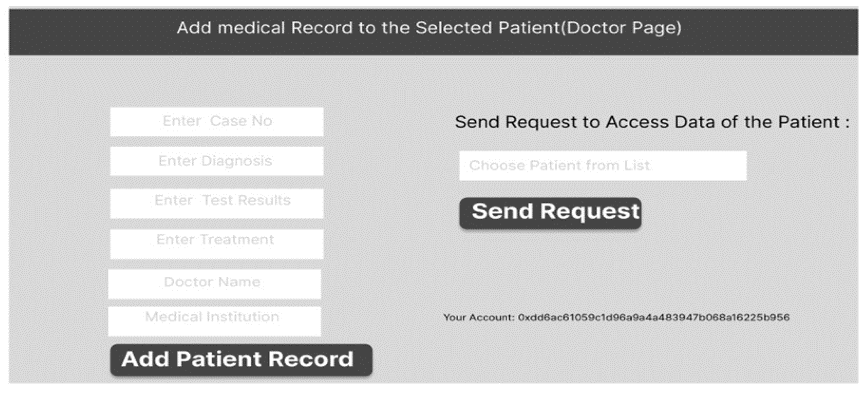This screenshot has height=394, width=868.
Task: Click the Send Request to Access Data label
Action: (652, 122)
